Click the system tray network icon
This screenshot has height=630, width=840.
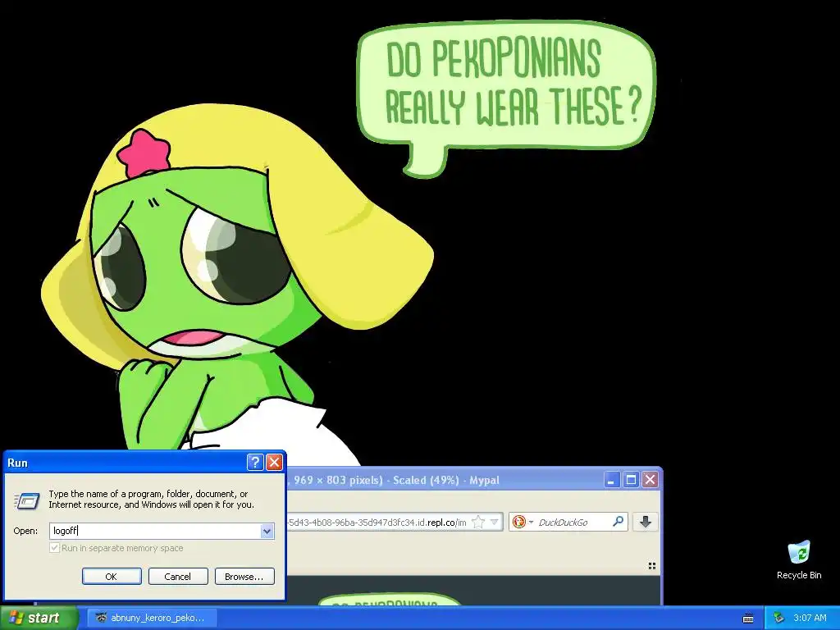[x=779, y=618]
